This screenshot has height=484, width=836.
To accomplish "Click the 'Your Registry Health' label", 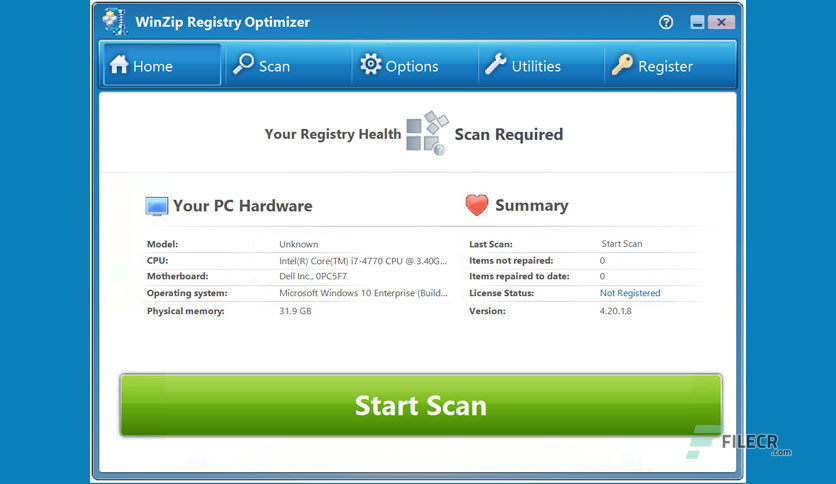I will pyautogui.click(x=333, y=134).
